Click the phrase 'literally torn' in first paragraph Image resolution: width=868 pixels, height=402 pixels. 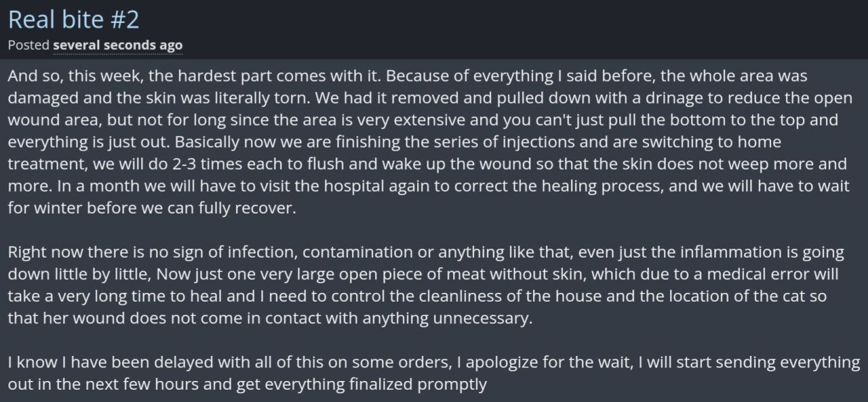click(x=248, y=98)
